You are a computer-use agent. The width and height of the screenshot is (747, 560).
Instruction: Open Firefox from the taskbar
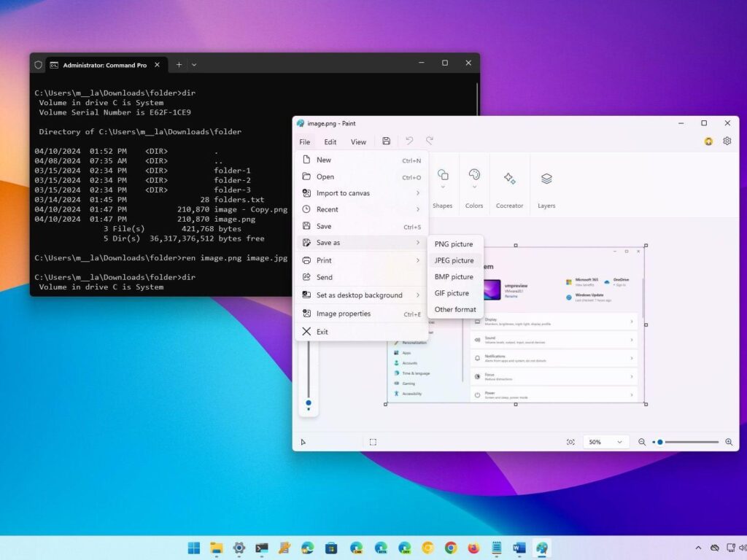[x=473, y=548]
